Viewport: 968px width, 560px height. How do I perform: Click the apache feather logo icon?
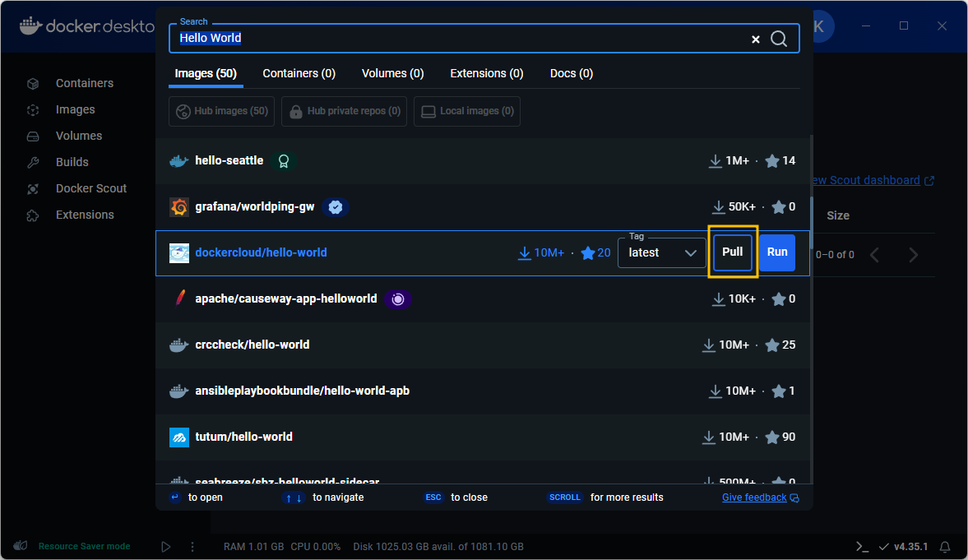coord(179,299)
